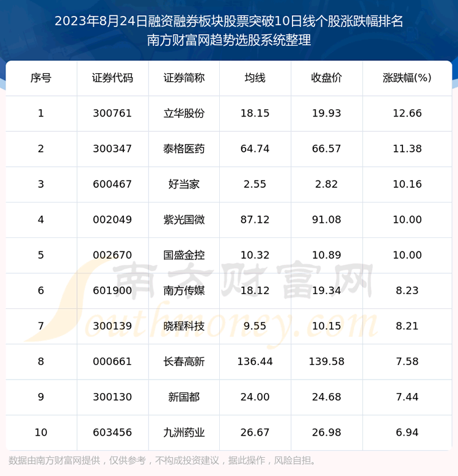Click the change value 10.16

pyautogui.click(x=407, y=184)
